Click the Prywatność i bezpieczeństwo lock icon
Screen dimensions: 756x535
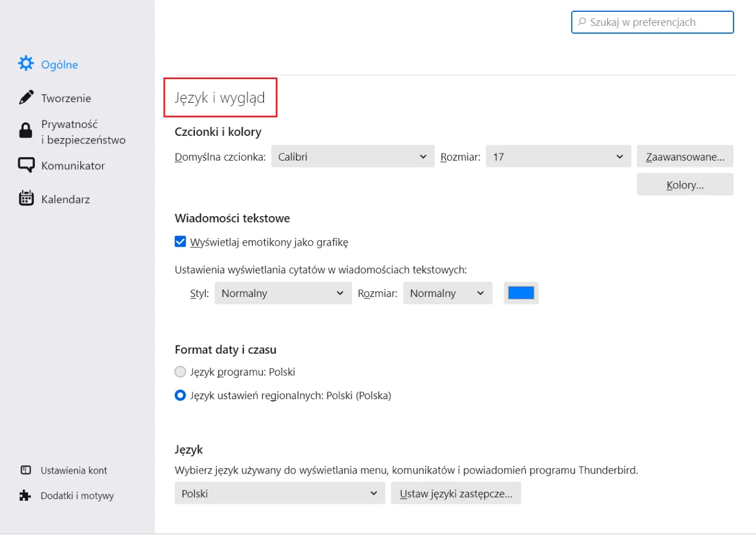tap(26, 131)
